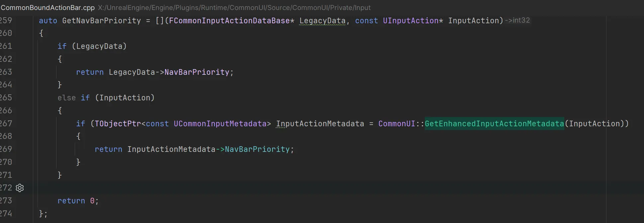
Task: Click the file path text in header
Action: [234, 7]
